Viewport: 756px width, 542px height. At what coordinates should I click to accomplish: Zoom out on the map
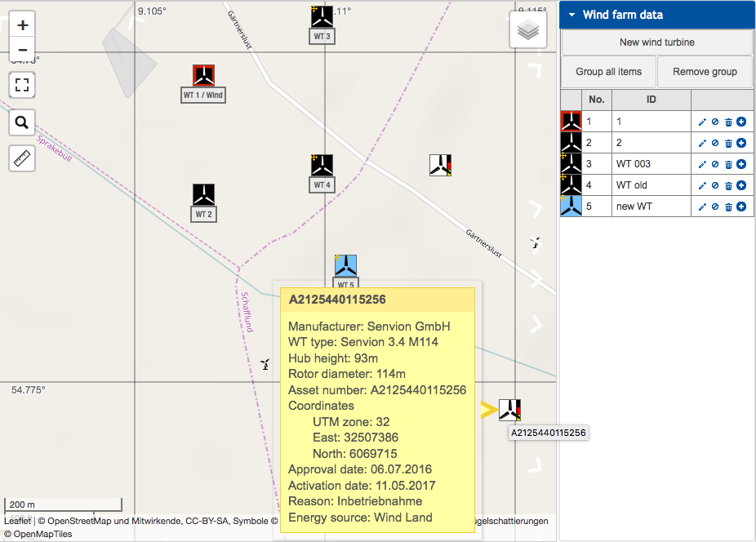22,50
